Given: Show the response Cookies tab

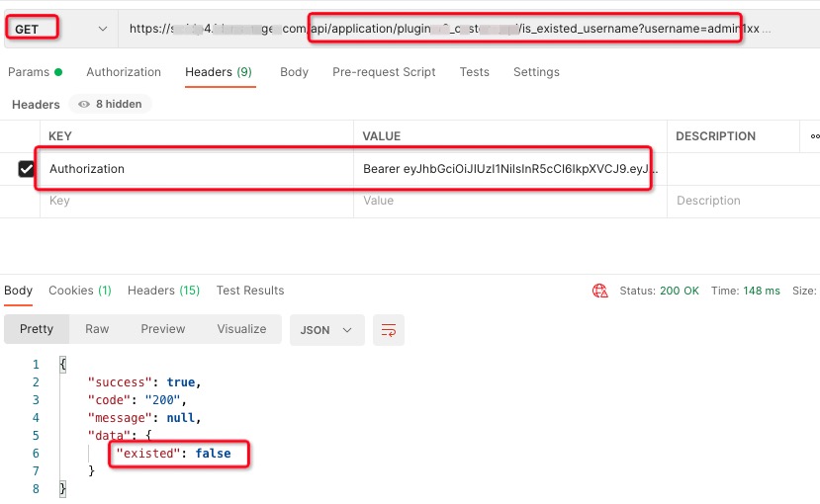Looking at the screenshot, I should pyautogui.click(x=79, y=291).
